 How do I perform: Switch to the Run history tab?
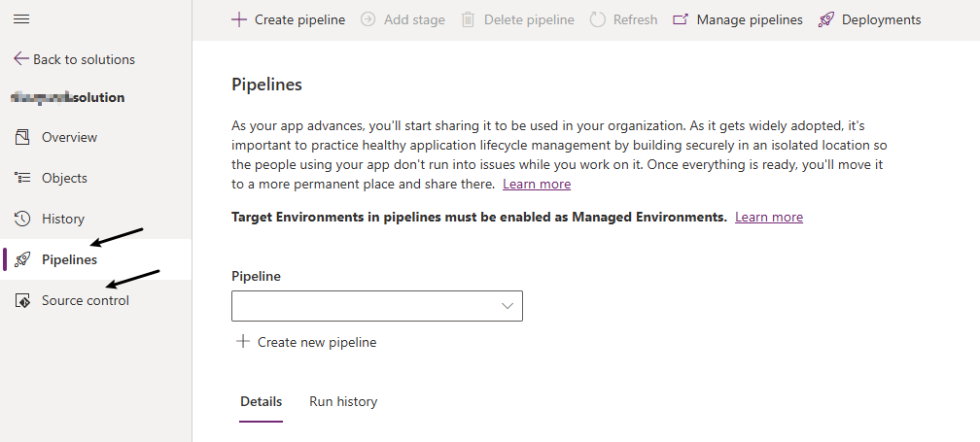343,401
